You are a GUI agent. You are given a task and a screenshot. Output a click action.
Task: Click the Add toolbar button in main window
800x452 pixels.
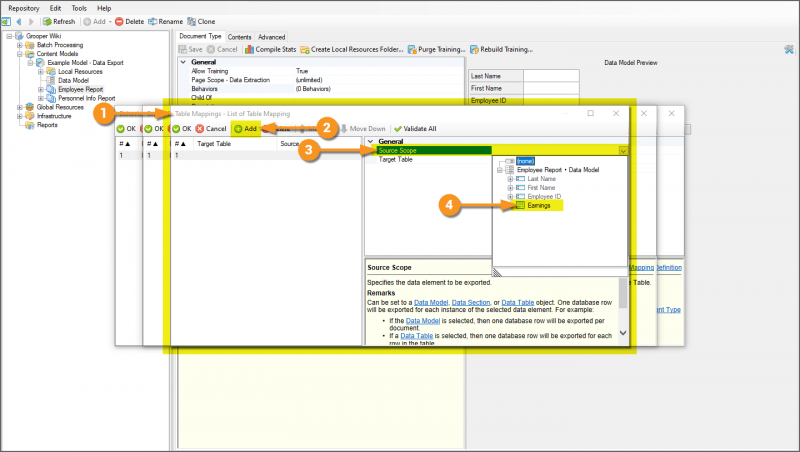pyautogui.click(x=97, y=21)
